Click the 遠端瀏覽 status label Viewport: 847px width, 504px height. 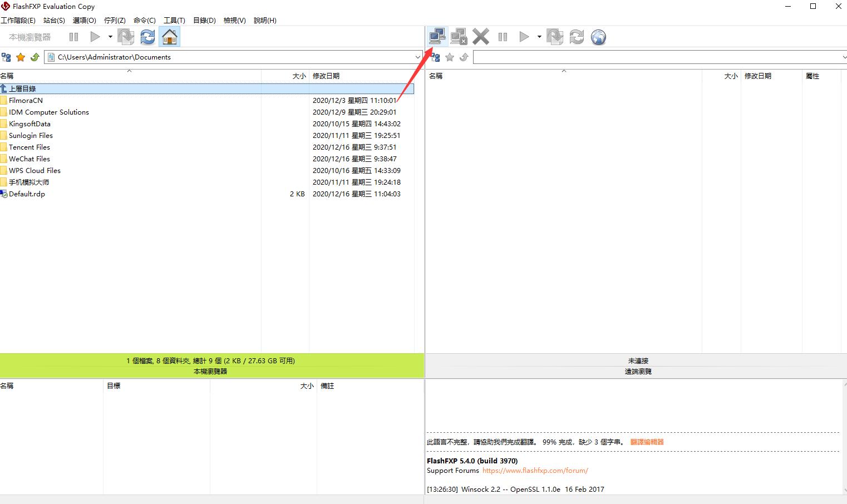point(638,371)
